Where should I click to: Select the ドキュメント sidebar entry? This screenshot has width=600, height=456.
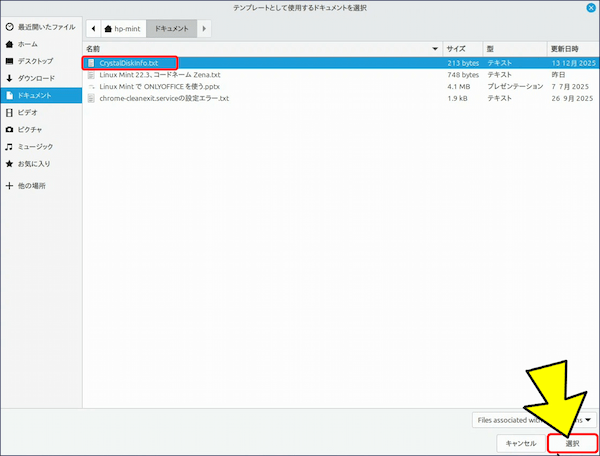tap(40, 95)
